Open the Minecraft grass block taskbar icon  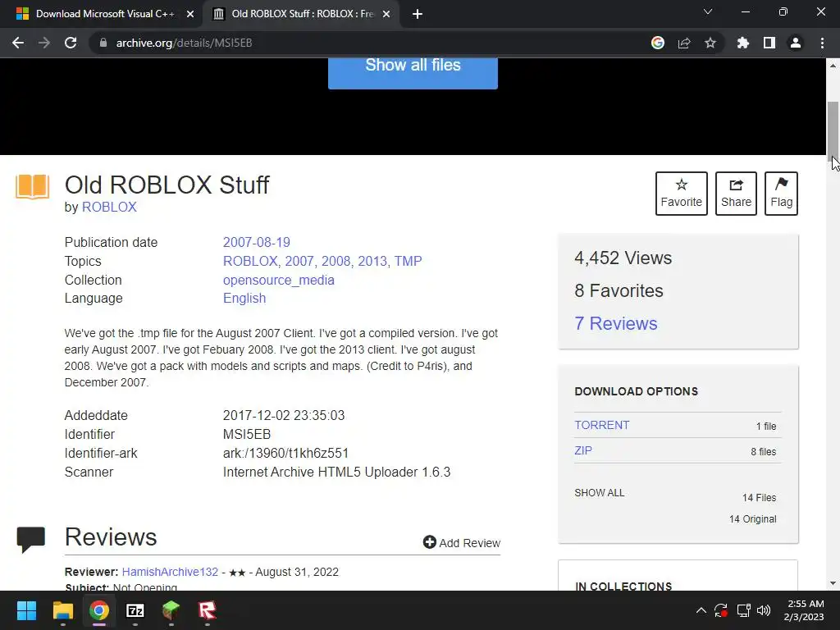[x=171, y=610]
